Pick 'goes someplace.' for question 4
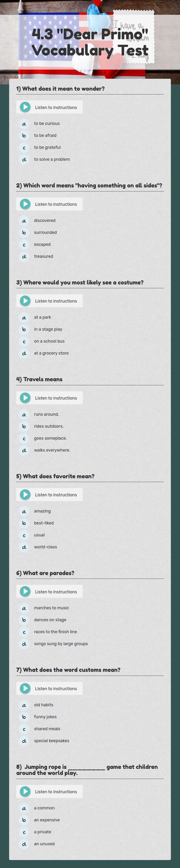Viewport: 180px width, 868px height. point(50,438)
